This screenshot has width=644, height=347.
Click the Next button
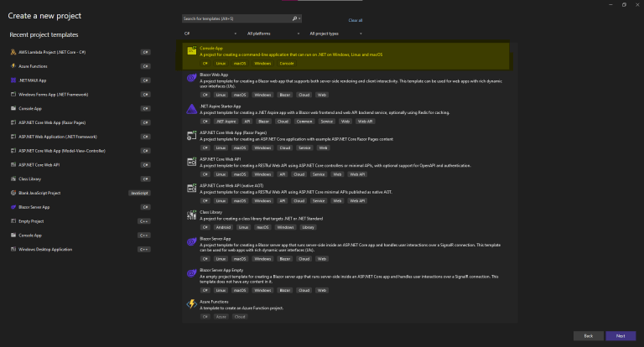(621, 335)
